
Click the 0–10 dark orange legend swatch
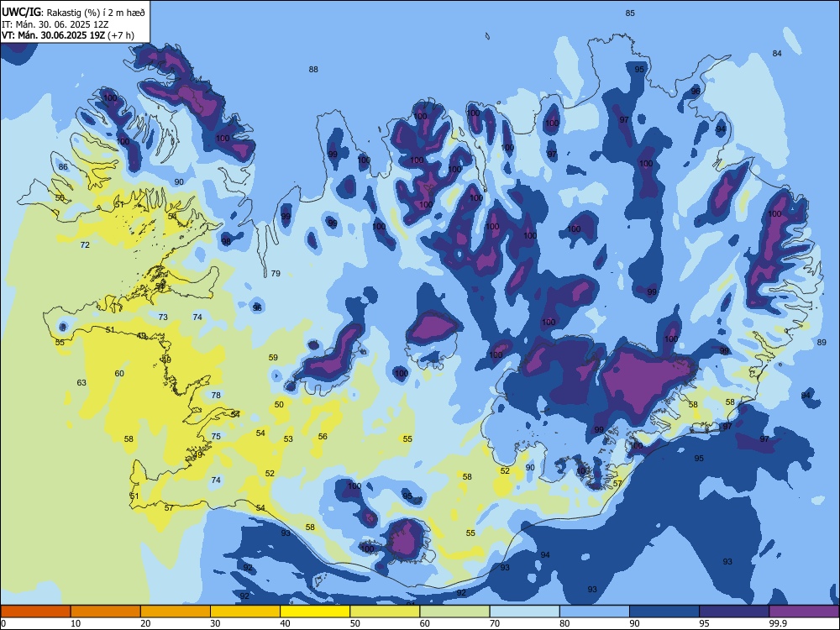35,612
